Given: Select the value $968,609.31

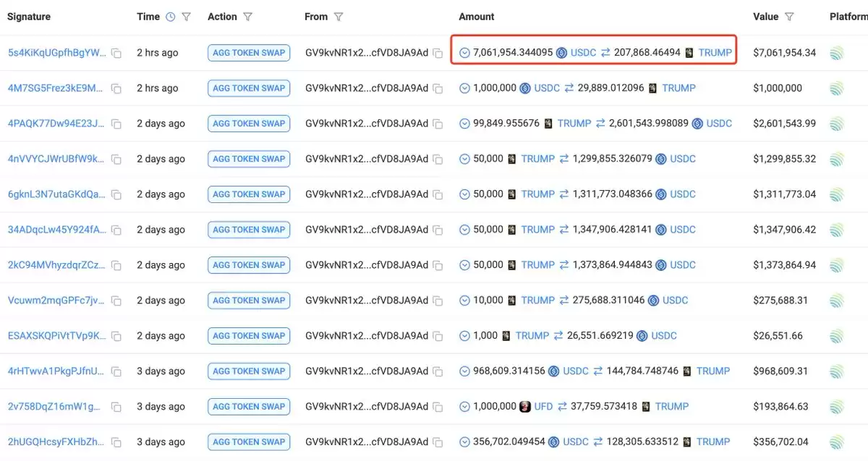Looking at the screenshot, I should (x=780, y=371).
